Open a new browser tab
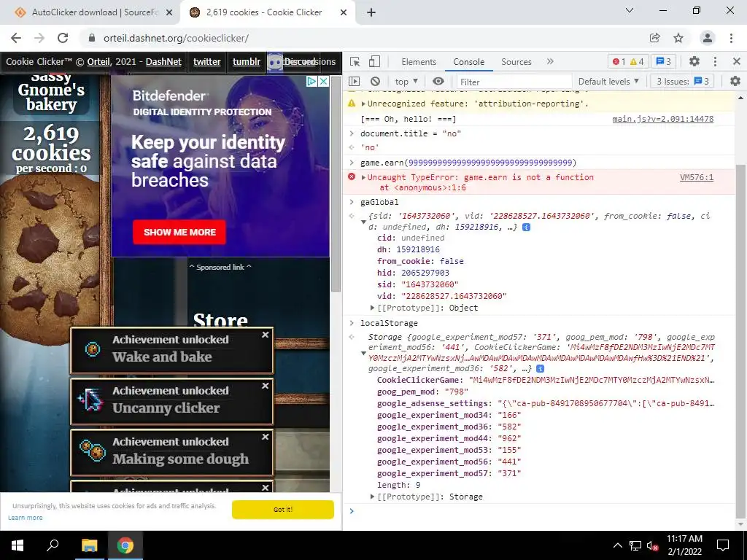747x560 pixels. (371, 12)
